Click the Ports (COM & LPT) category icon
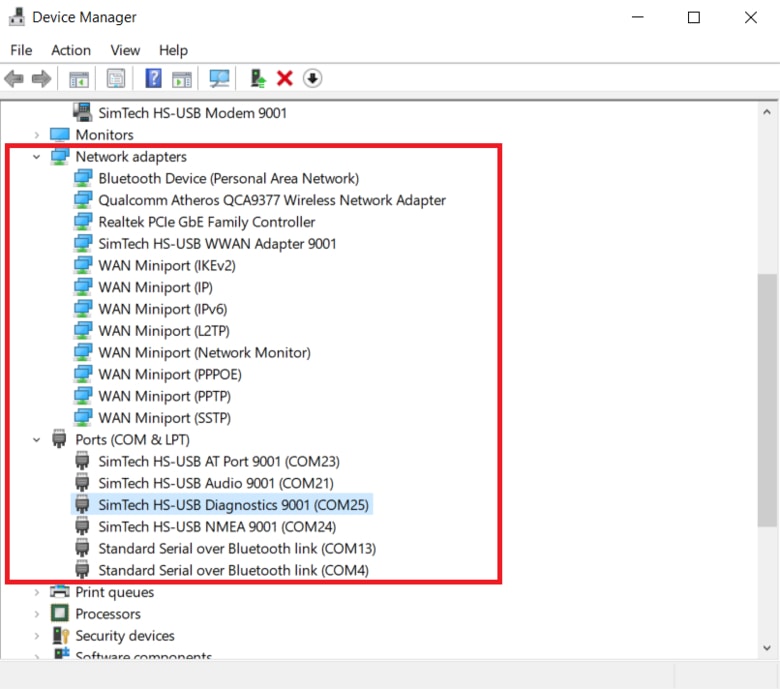Image resolution: width=780 pixels, height=689 pixels. click(x=59, y=439)
